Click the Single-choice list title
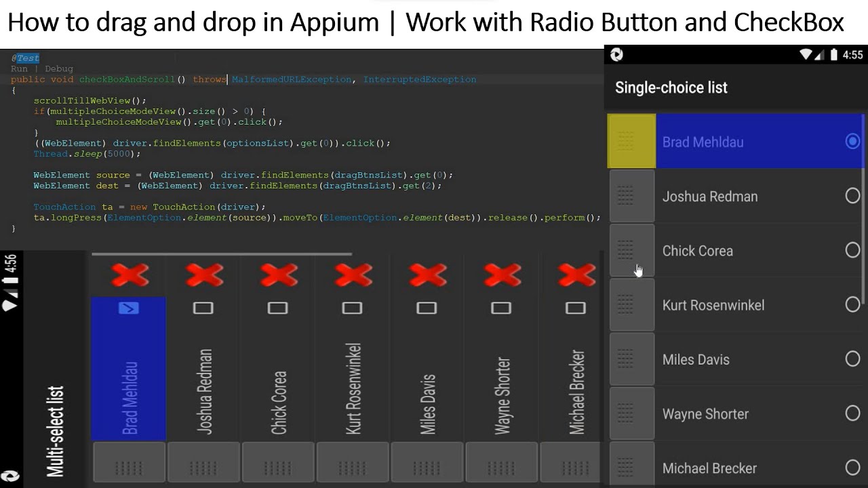Screen dimensions: 868x488 (671, 87)
